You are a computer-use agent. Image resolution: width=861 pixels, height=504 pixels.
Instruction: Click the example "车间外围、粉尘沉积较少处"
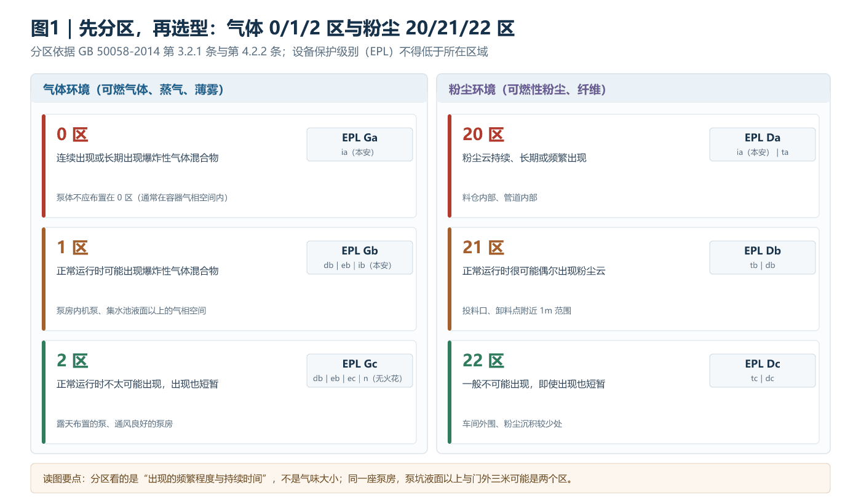click(512, 423)
